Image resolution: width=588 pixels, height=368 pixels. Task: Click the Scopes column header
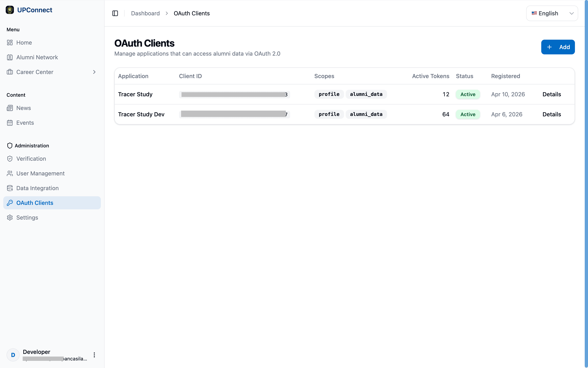point(324,76)
